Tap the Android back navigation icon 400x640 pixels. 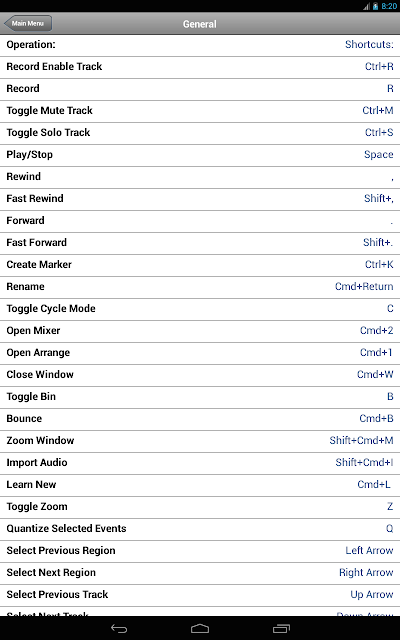tap(119, 629)
